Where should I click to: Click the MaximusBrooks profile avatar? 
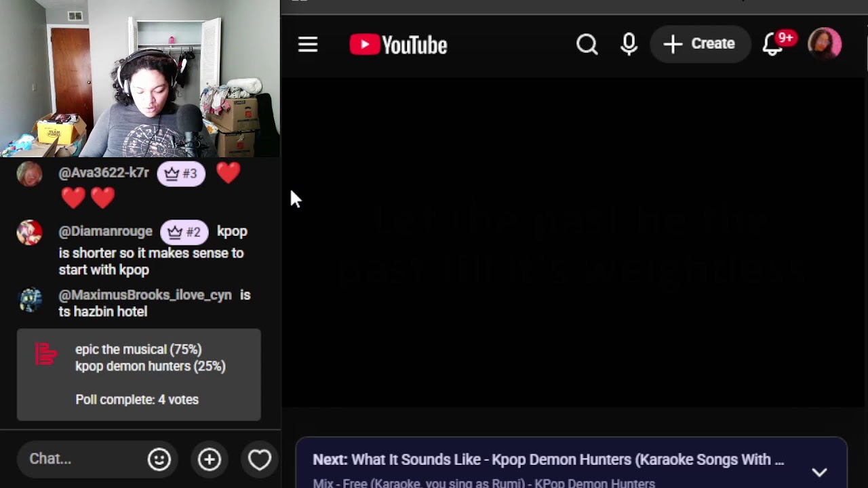30,299
